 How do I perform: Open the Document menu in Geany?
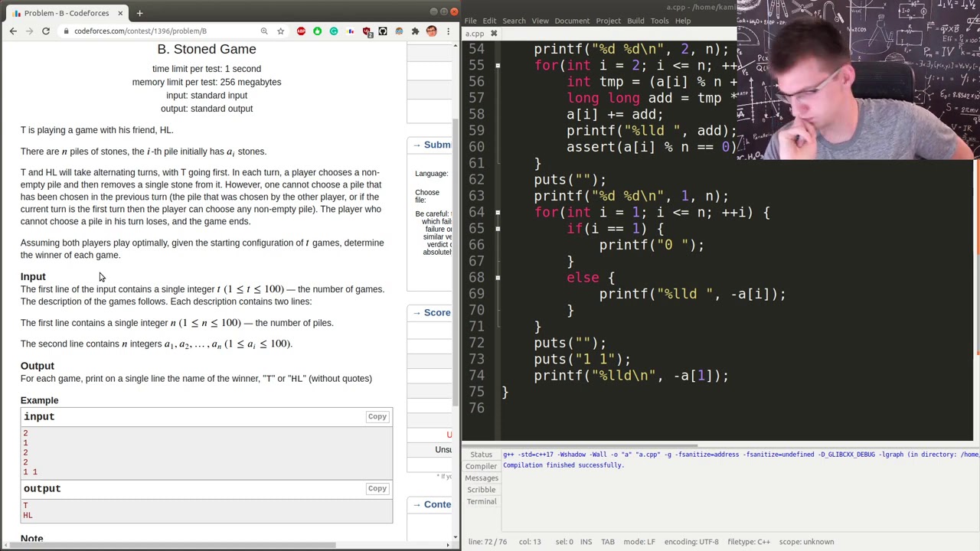pos(572,21)
